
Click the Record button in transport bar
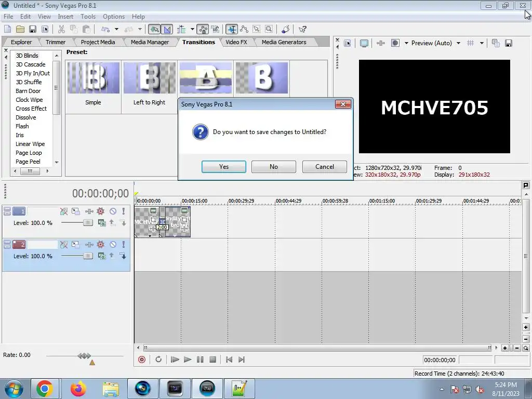tap(142, 360)
